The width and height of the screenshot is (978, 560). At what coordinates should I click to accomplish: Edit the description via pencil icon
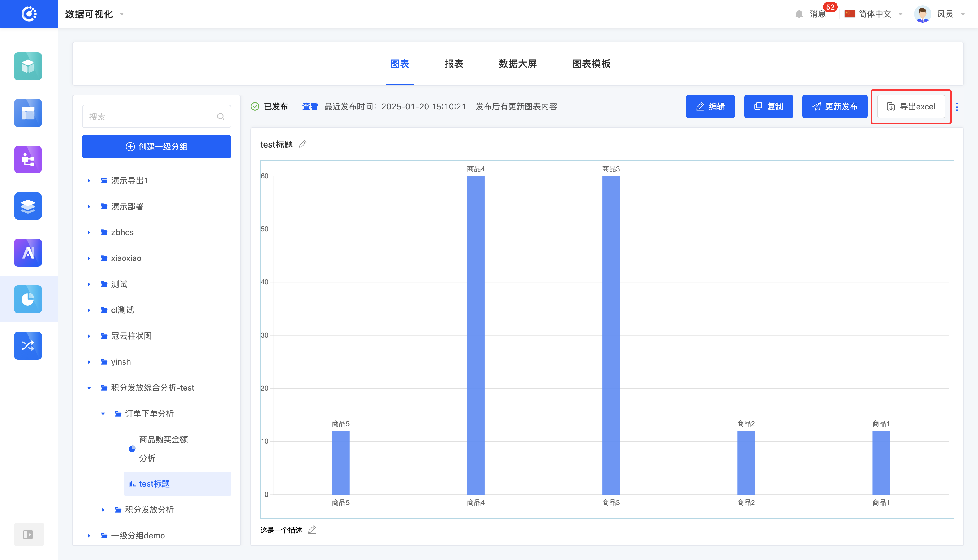tap(312, 530)
